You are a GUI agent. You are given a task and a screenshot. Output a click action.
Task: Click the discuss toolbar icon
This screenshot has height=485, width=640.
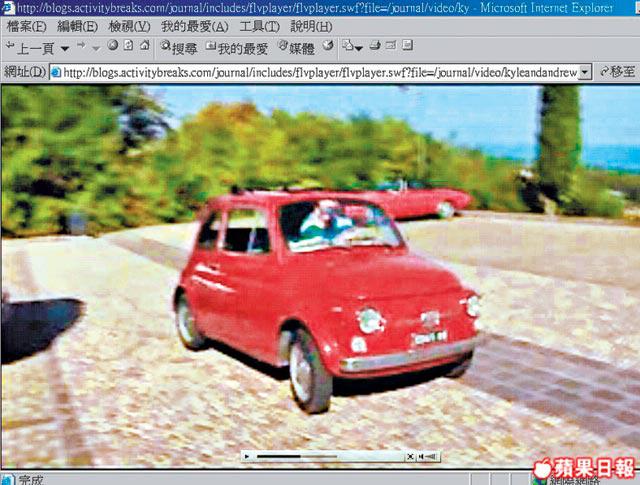pyautogui.click(x=407, y=45)
